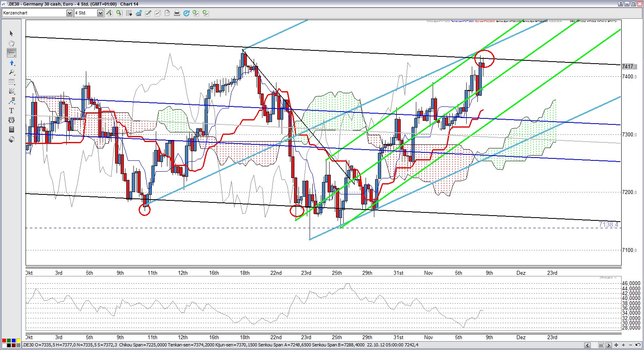The width and height of the screenshot is (644, 350).
Task: Select the magnifying glass zoom tool
Action: tap(12, 72)
